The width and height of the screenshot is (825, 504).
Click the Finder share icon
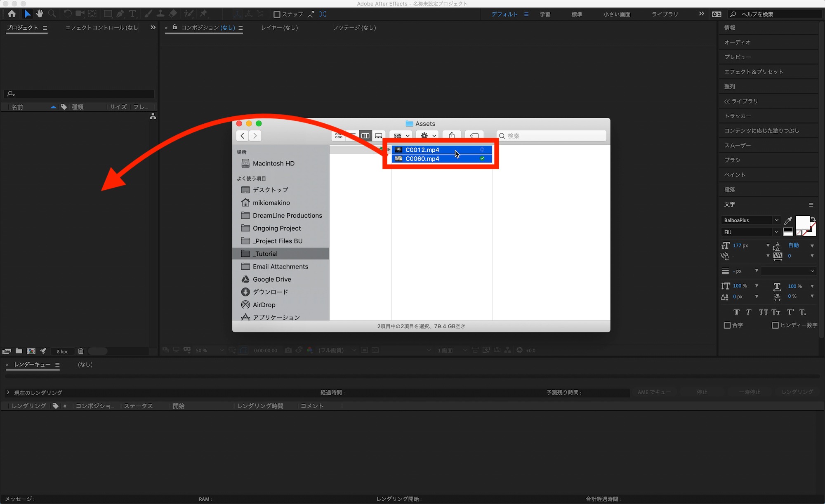click(x=452, y=136)
